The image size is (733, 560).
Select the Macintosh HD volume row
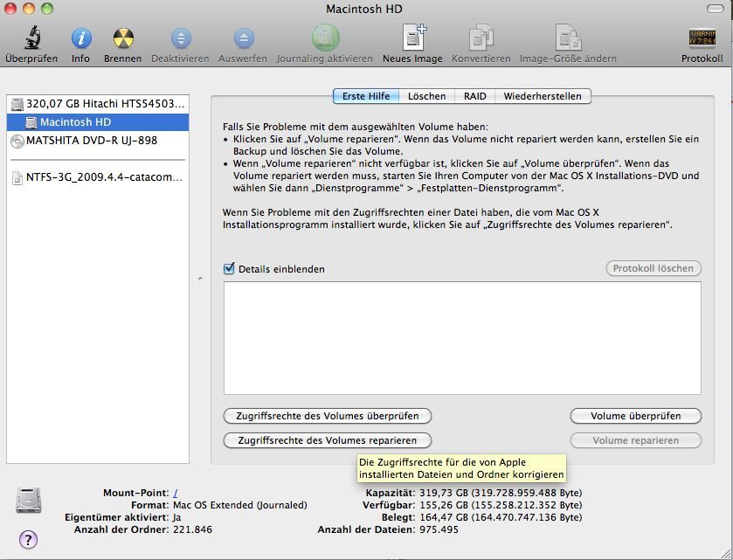[x=98, y=122]
